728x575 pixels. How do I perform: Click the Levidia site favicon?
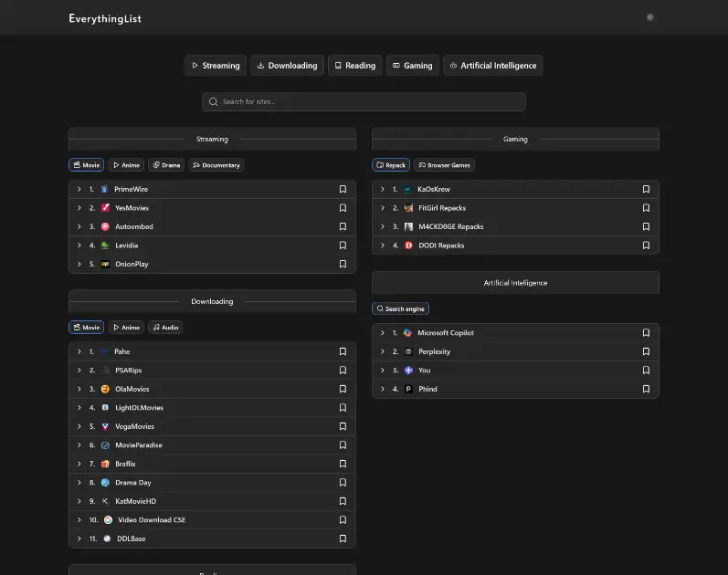pyautogui.click(x=105, y=245)
